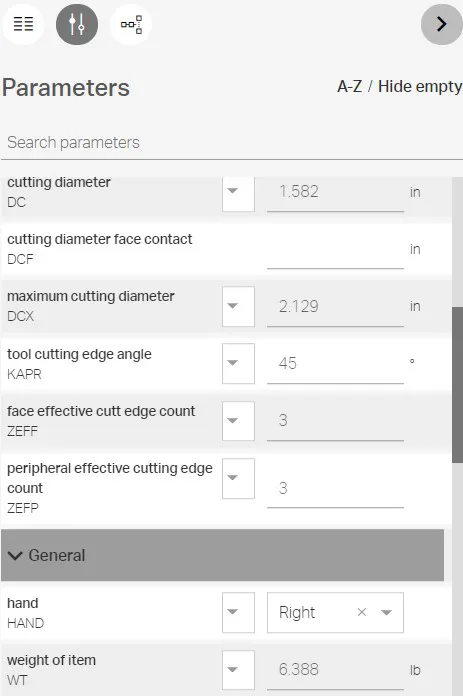The image size is (463, 696).
Task: Clear the Right hand value
Action: [362, 612]
